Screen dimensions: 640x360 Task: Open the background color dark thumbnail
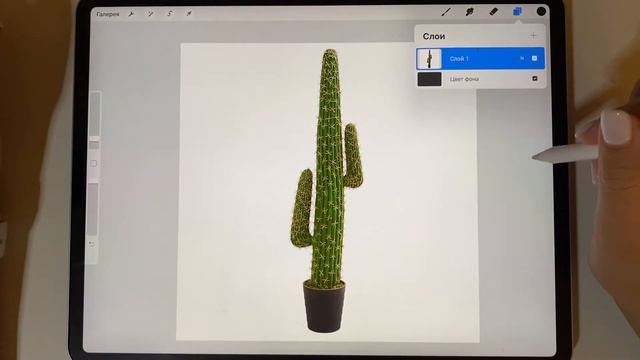(x=429, y=79)
